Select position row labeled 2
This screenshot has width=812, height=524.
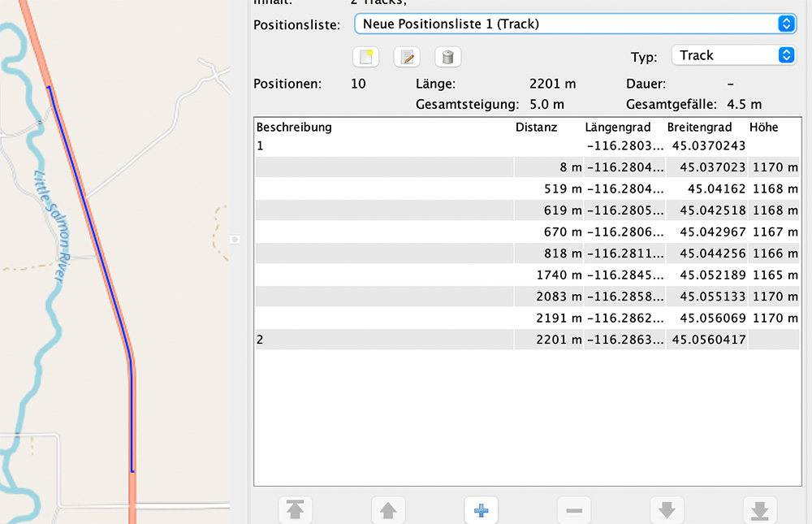pyautogui.click(x=382, y=340)
